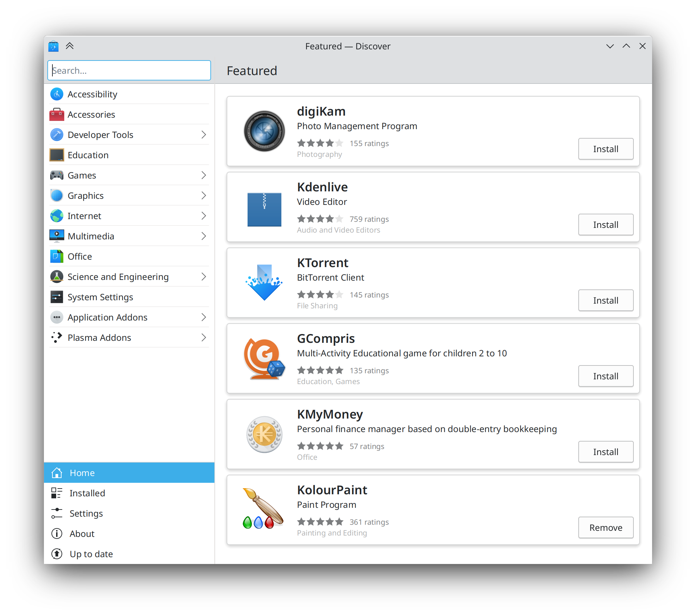Click the Multimedia category icon
This screenshot has height=616, width=696.
coord(57,236)
